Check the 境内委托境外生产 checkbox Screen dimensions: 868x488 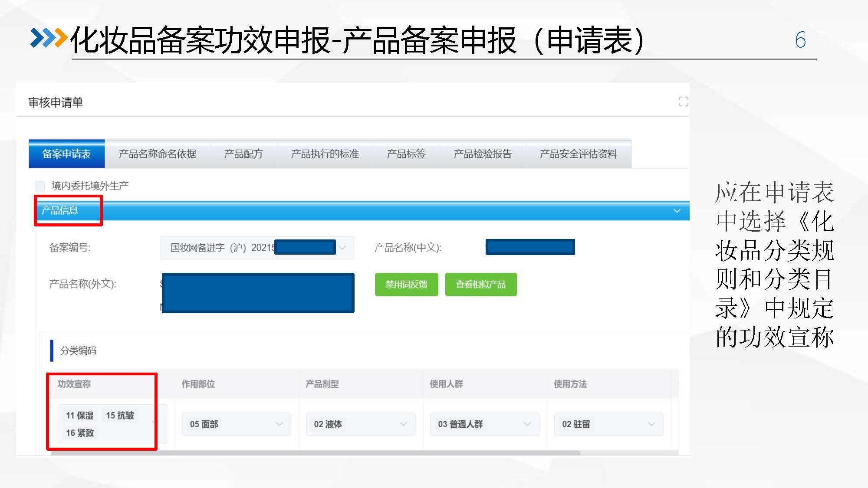click(40, 186)
